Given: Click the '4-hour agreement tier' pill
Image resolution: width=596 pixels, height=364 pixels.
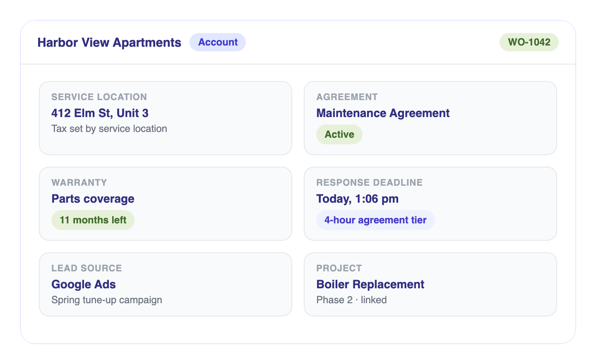Looking at the screenshot, I should coord(375,220).
